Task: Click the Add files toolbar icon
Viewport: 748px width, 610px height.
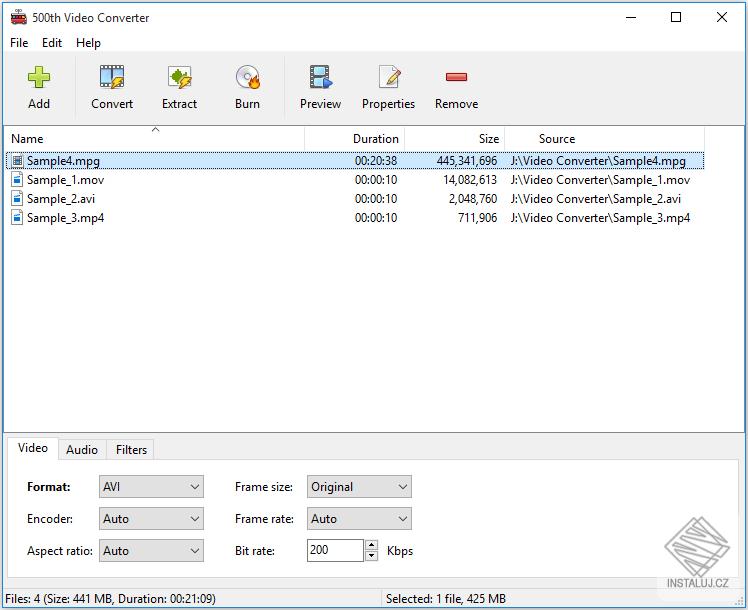Action: 39,77
